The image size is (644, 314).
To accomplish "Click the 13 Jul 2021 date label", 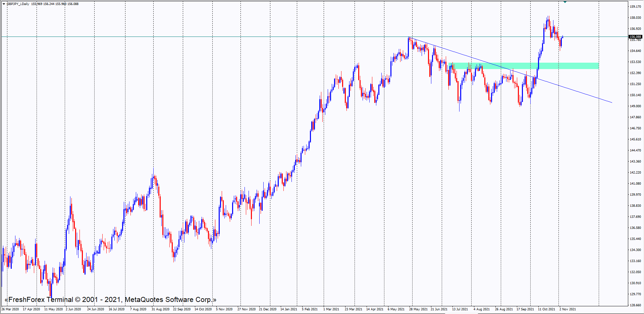I will pos(460,309).
